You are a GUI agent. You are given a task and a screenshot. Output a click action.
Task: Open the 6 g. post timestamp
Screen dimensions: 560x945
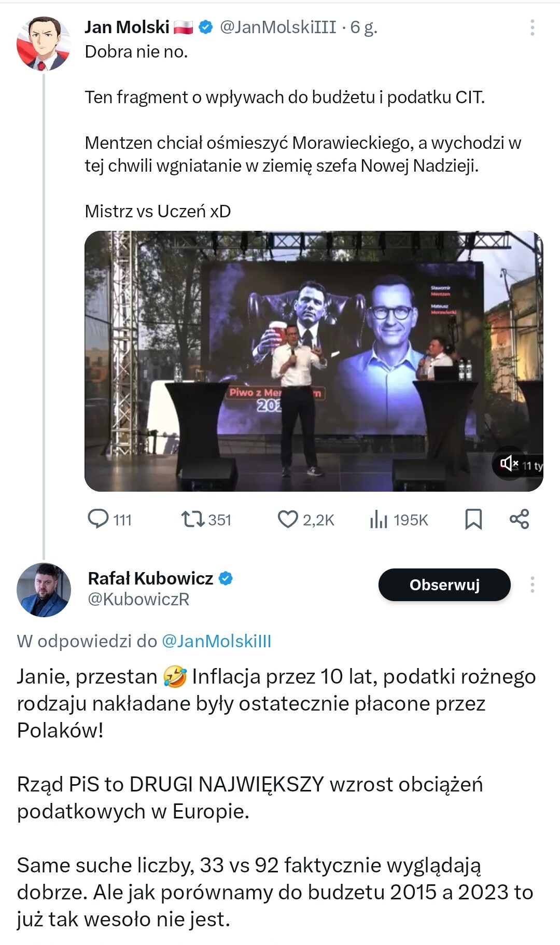pos(363,27)
